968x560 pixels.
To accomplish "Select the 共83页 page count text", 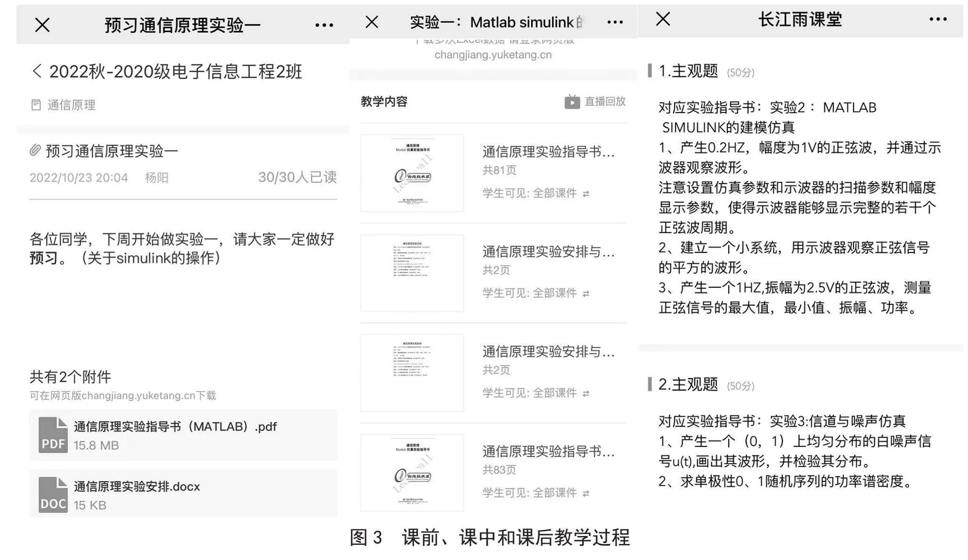I will tap(499, 470).
